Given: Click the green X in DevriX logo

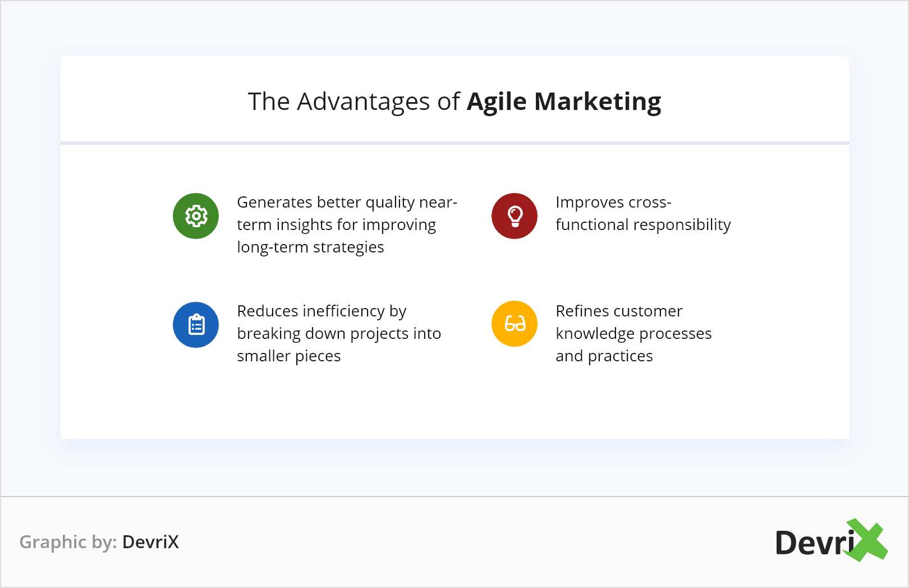Looking at the screenshot, I should point(867,540).
